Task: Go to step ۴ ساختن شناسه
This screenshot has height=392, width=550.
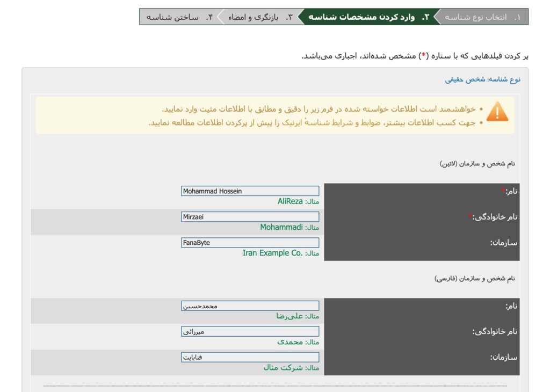Action: coord(179,17)
